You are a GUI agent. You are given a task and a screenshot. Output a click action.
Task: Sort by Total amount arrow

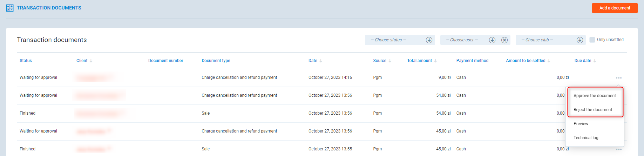[x=435, y=61]
